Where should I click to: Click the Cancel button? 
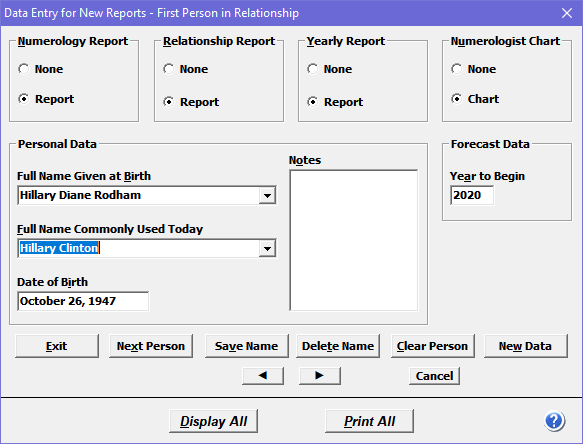(434, 376)
